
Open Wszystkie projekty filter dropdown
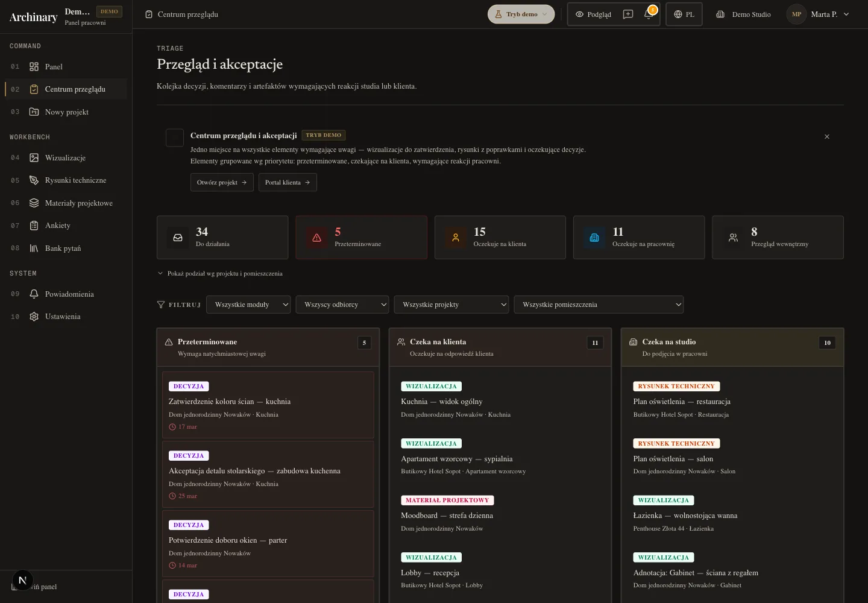(x=451, y=305)
